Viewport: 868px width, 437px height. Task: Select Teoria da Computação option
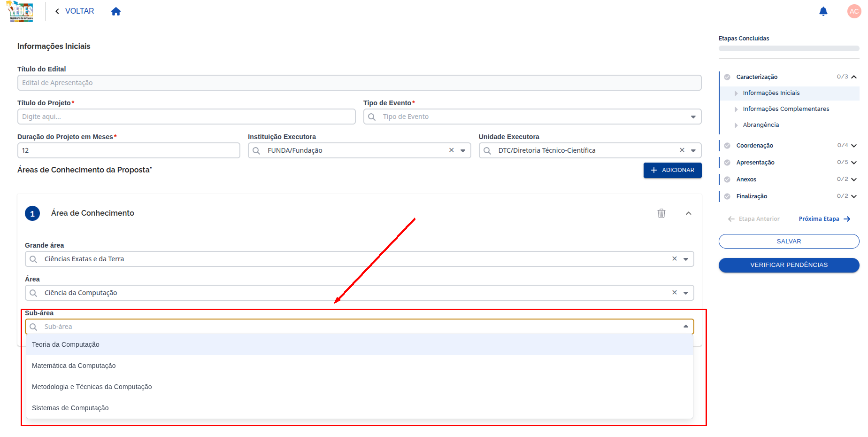360,344
